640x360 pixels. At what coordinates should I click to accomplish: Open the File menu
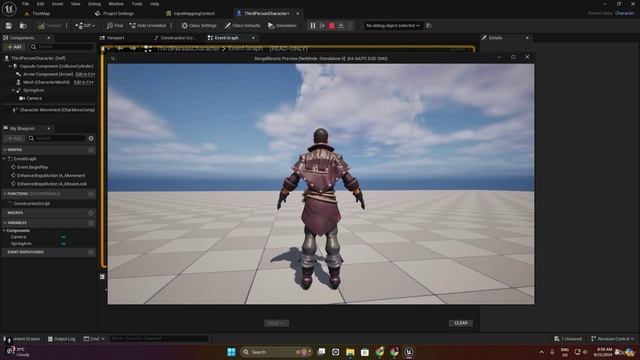25,4
